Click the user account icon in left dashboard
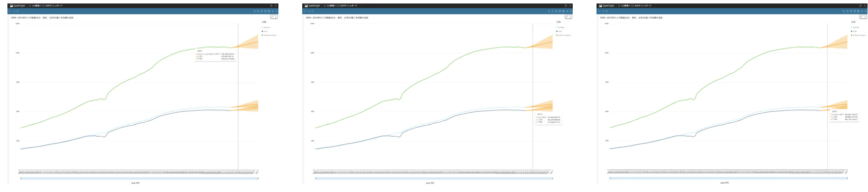Image resolution: width=868 pixels, height=192 pixels. 275,5
